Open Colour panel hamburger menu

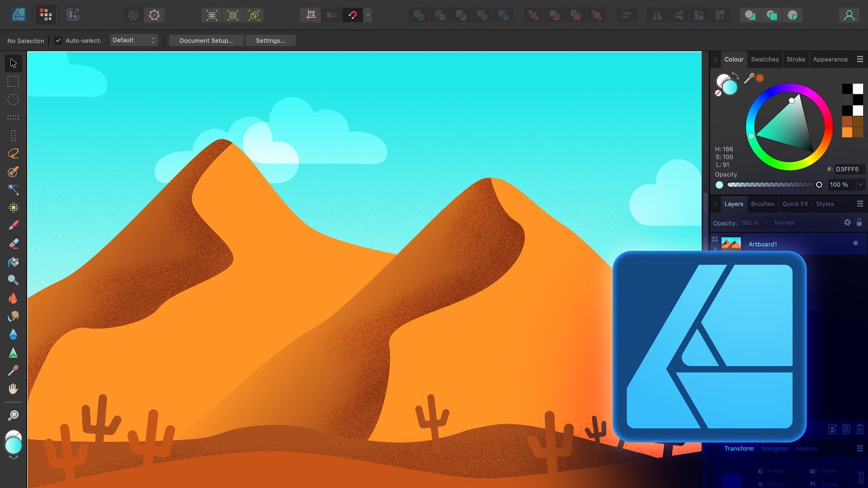click(x=860, y=60)
